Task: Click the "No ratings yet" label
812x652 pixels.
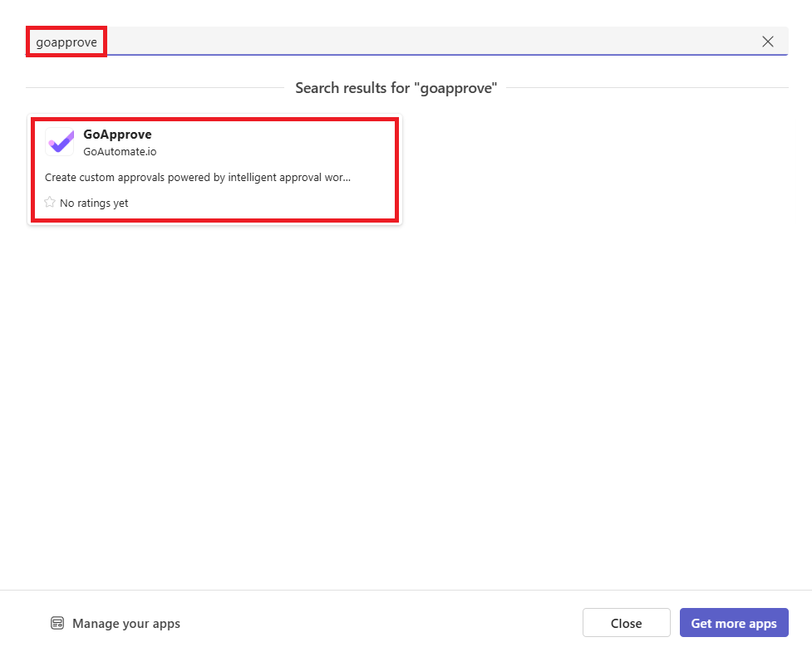Action: point(94,203)
